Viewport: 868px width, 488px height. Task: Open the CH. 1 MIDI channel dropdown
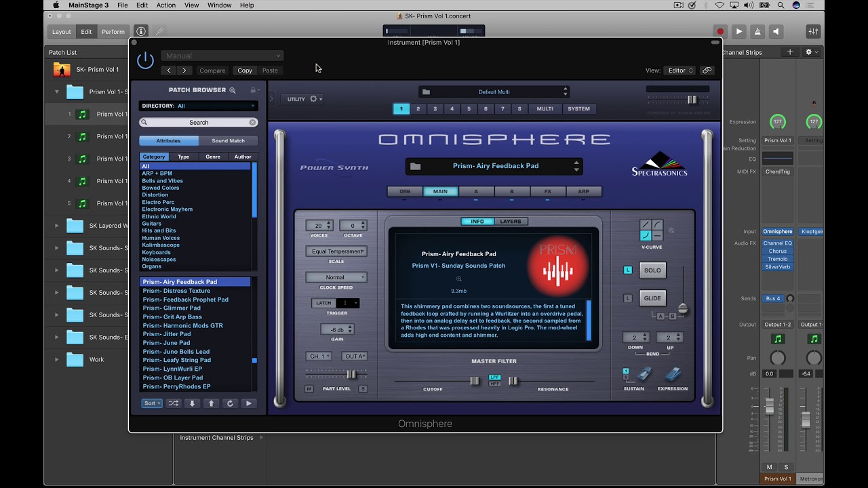(x=318, y=357)
